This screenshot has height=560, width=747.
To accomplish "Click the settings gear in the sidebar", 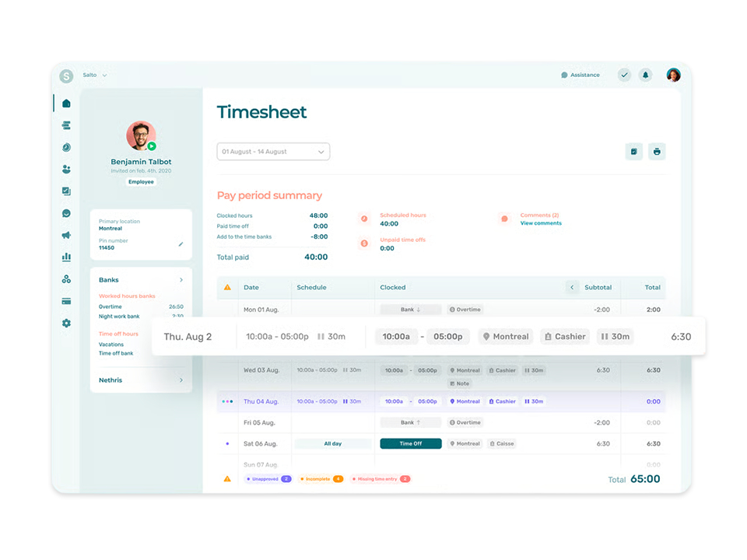I will pos(66,323).
